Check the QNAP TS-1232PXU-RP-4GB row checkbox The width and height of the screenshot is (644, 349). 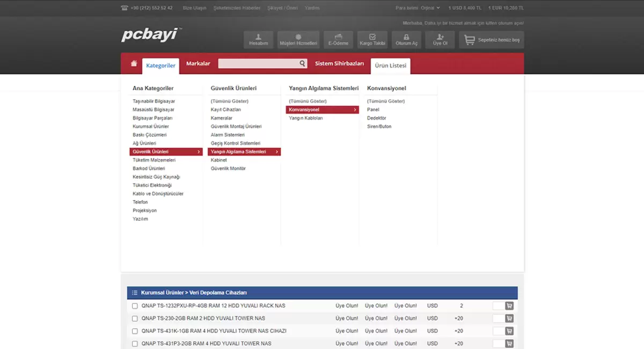click(x=135, y=306)
